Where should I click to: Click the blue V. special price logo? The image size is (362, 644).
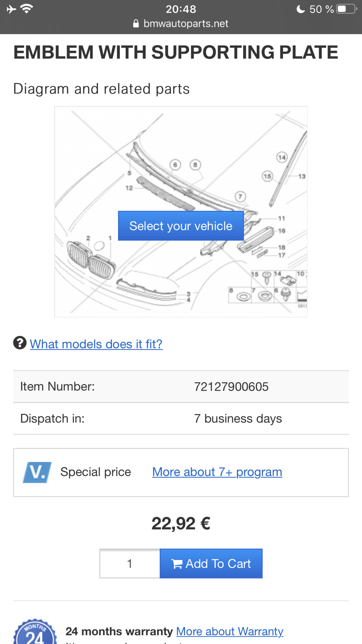pyautogui.click(x=37, y=472)
